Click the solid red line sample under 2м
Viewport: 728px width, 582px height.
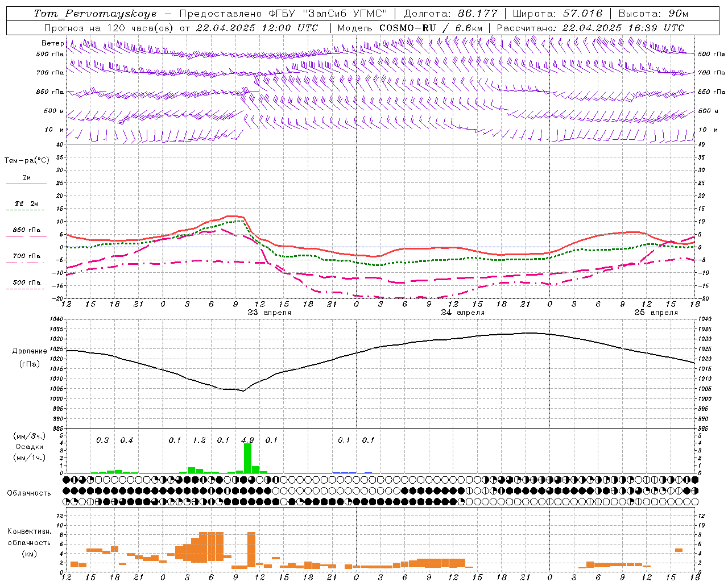coord(27,184)
